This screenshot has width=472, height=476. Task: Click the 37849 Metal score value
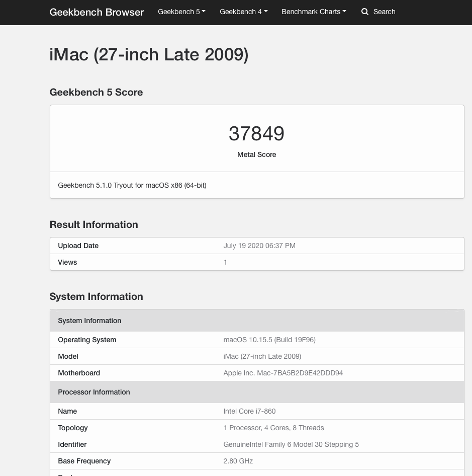256,133
